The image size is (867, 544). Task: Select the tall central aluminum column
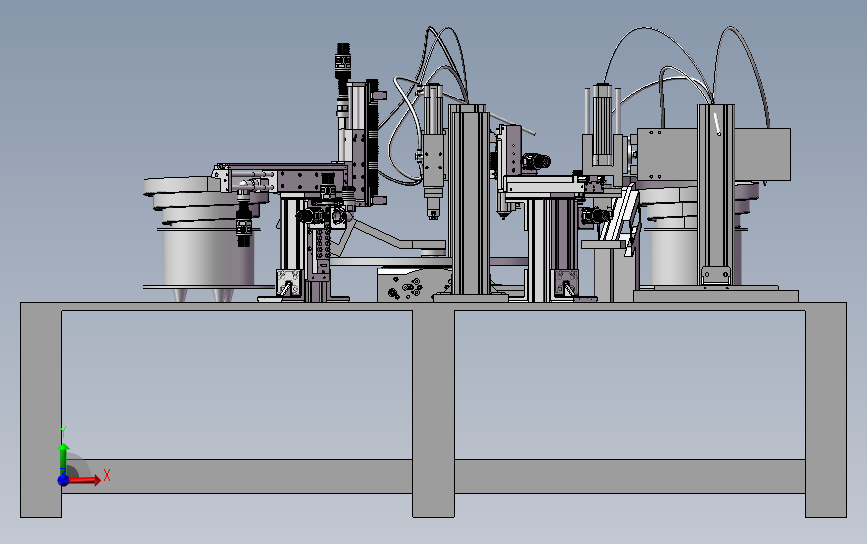click(469, 202)
